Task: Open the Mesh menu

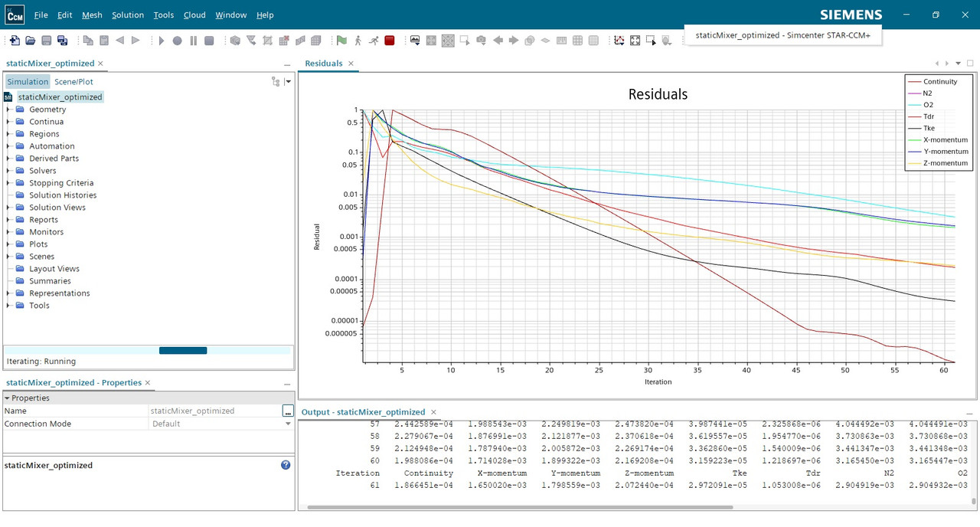Action: [92, 15]
